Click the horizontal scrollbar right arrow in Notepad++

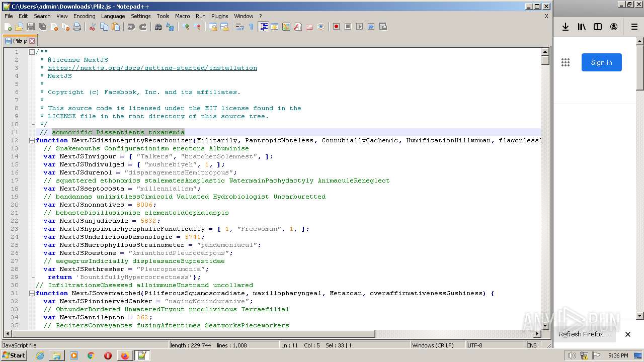tap(537, 334)
